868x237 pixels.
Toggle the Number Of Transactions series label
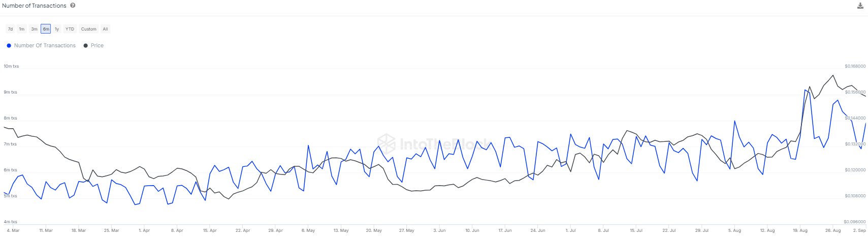[45, 46]
